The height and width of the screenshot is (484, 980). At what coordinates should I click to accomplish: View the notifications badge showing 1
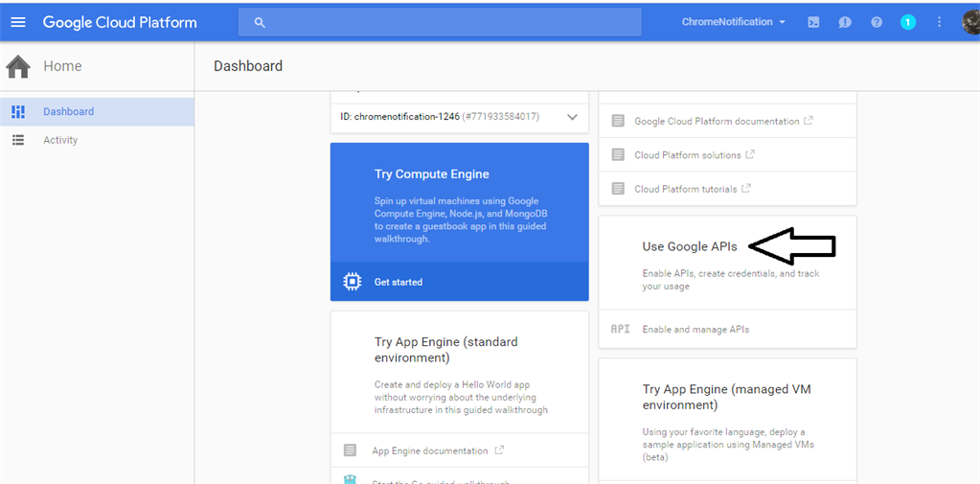908,22
